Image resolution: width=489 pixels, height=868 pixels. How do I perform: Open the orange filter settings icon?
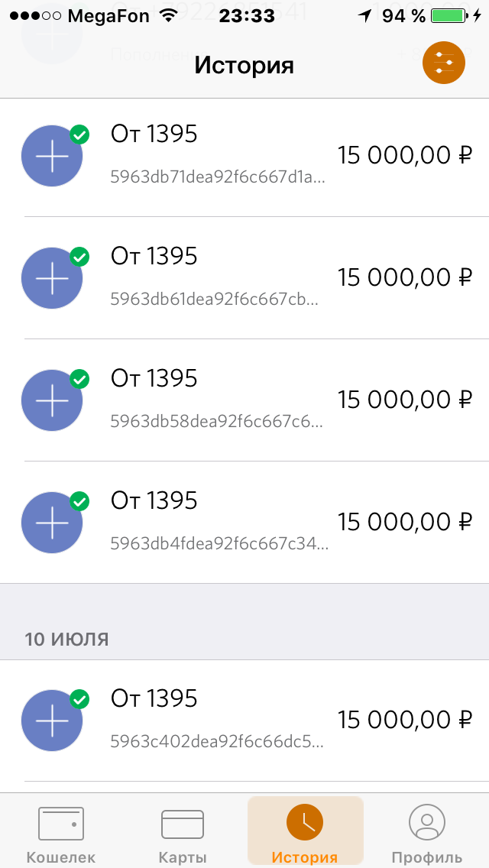point(443,66)
